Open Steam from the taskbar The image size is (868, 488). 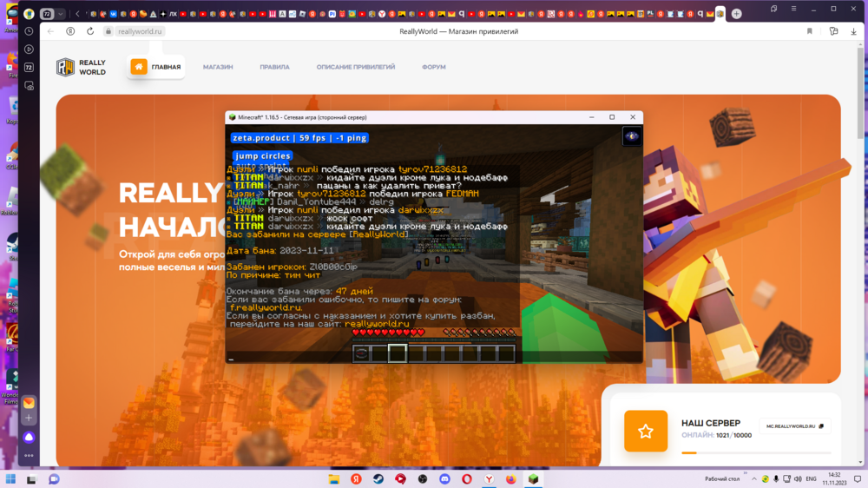(x=378, y=479)
